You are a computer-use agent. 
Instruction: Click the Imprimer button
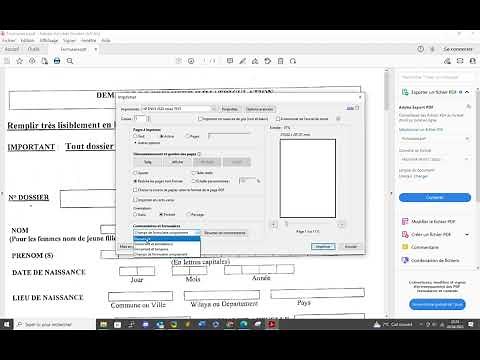[x=323, y=246]
